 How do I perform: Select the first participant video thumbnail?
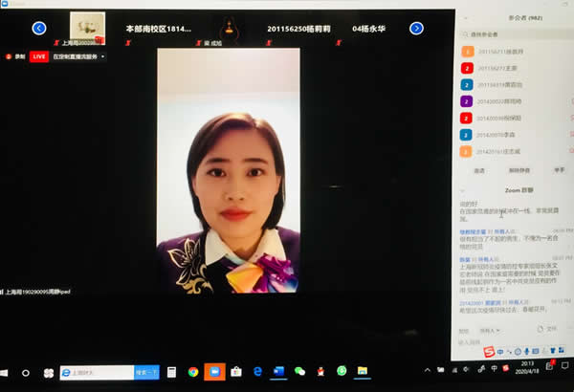93,27
